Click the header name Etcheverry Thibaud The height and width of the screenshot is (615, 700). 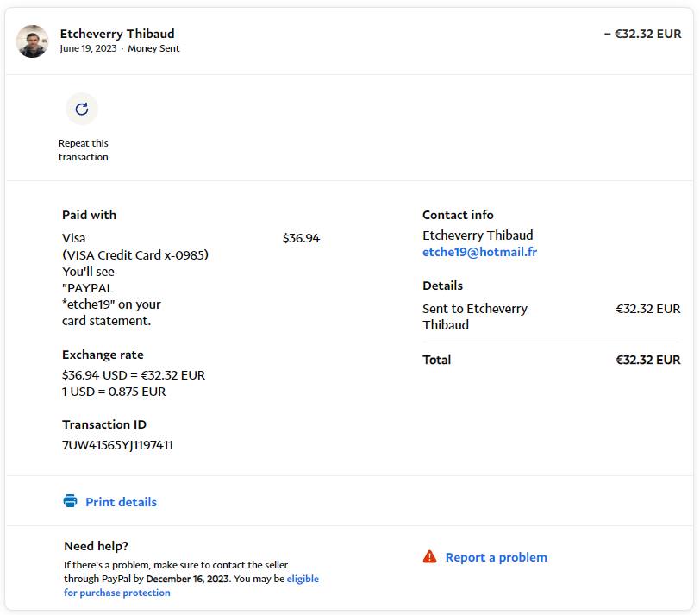[x=117, y=34]
